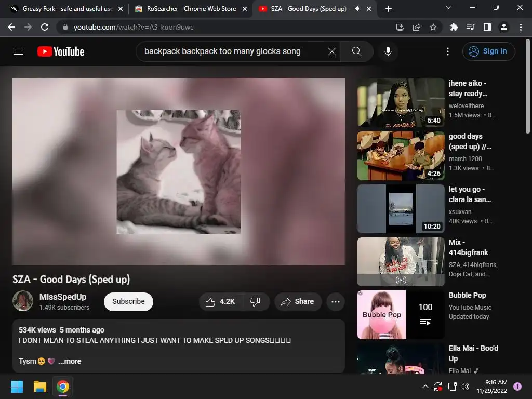Clear the search box with X icon

click(x=332, y=51)
